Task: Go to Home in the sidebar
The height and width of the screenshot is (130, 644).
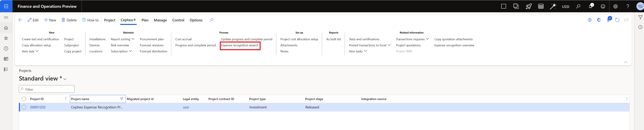Action: tap(6, 28)
